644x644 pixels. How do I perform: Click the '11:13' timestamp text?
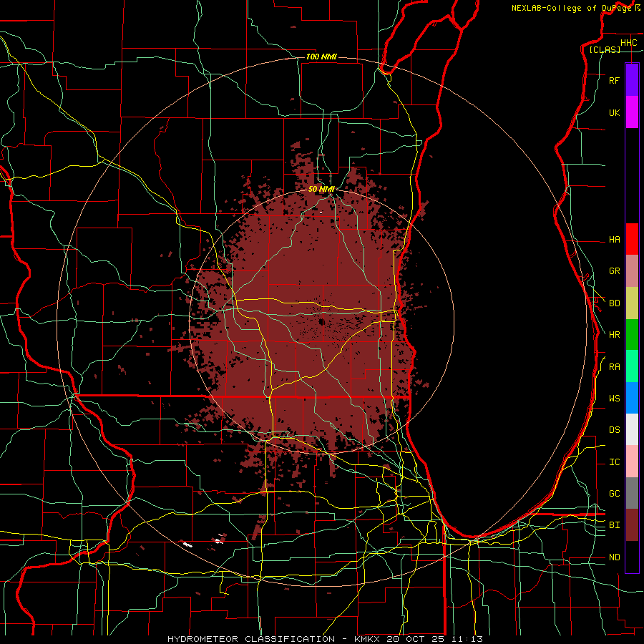coord(467,639)
